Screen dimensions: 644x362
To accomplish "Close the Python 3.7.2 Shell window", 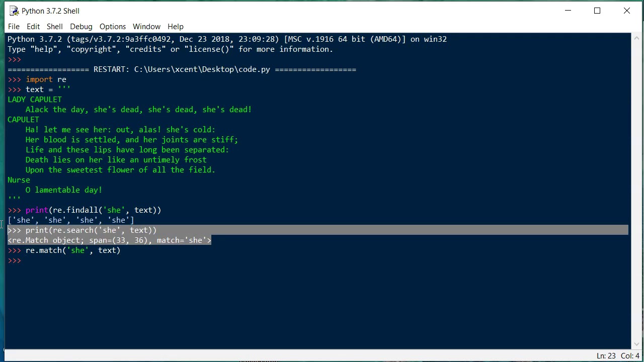I will click(627, 11).
